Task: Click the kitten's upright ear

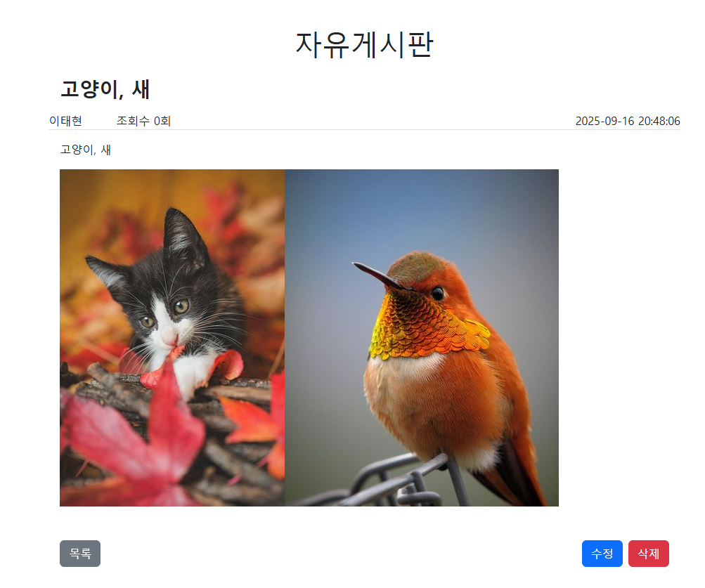Action: click(x=184, y=237)
